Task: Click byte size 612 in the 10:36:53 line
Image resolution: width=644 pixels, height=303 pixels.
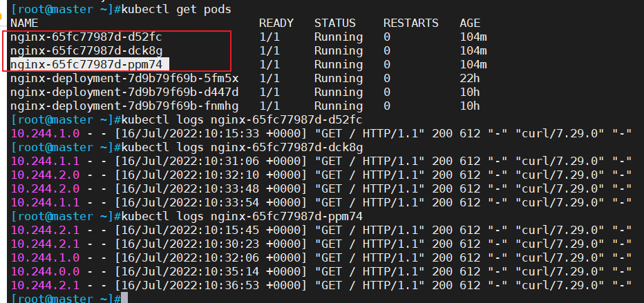Action: tap(470, 285)
